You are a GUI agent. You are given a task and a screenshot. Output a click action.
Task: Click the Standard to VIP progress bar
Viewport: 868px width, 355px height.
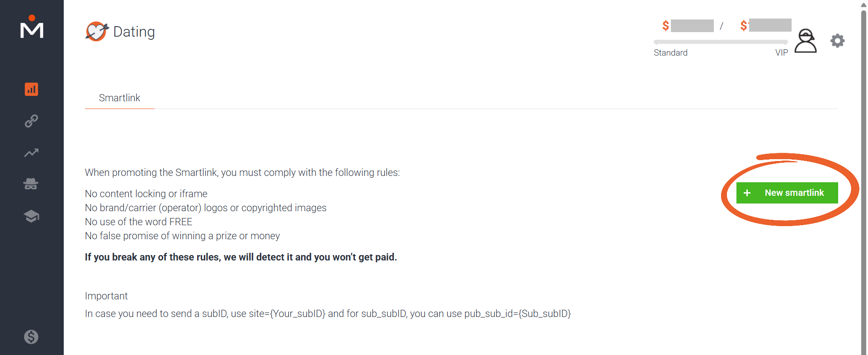click(721, 42)
